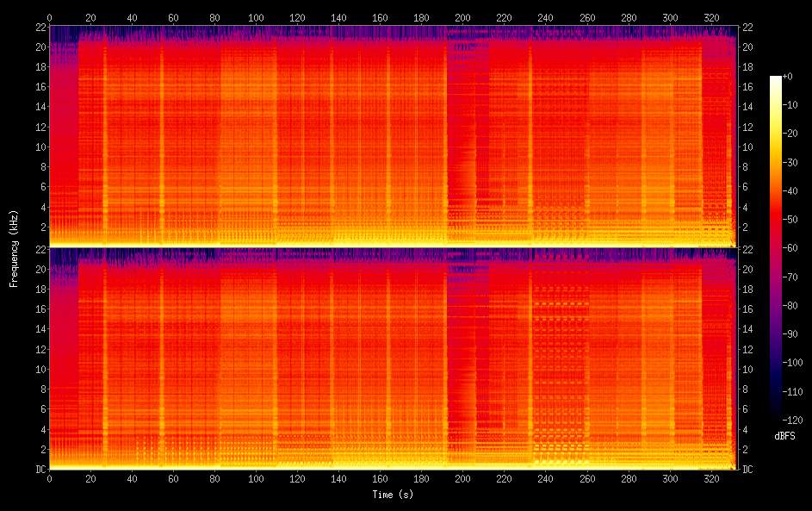Click the "200" tick on bottom time axis
Screen dimensions: 812x511
click(463, 479)
